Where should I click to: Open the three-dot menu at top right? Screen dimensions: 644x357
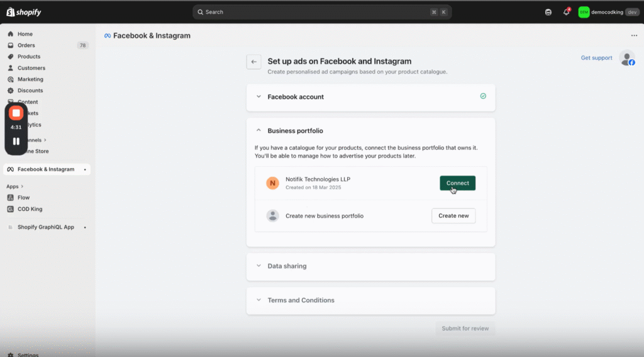[x=634, y=36]
